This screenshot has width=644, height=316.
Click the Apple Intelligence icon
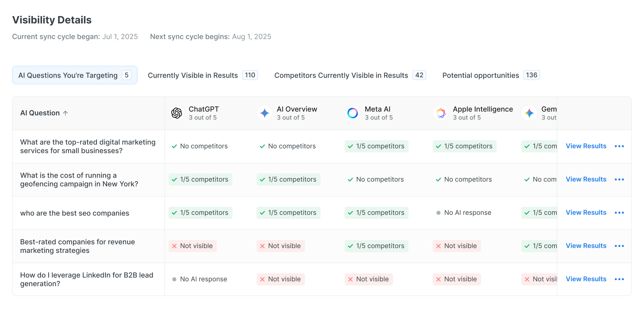(x=441, y=113)
